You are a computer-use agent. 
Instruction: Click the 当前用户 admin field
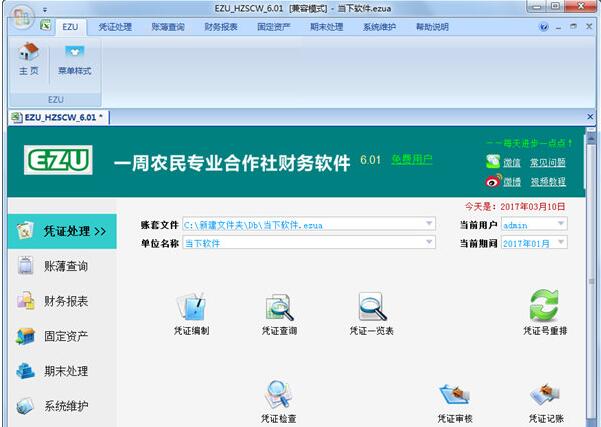(x=534, y=224)
